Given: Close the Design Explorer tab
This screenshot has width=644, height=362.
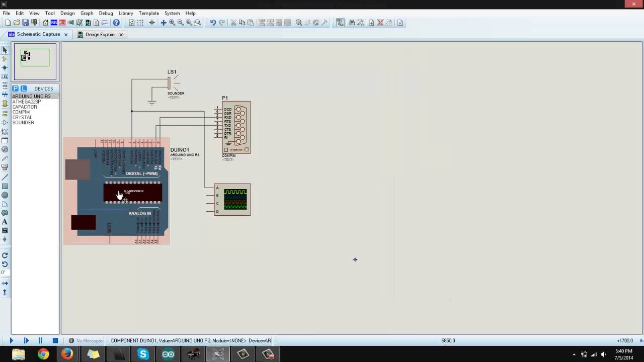Looking at the screenshot, I should click(x=121, y=35).
